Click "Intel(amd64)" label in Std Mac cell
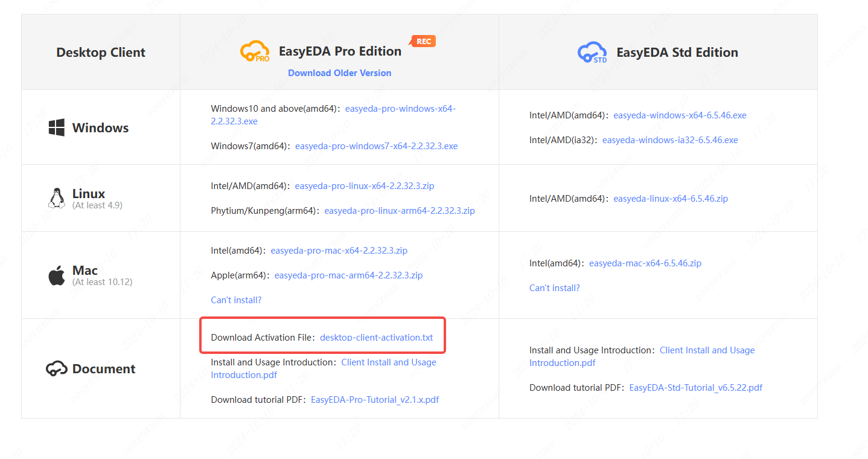The height and width of the screenshot is (459, 868). coord(557,263)
